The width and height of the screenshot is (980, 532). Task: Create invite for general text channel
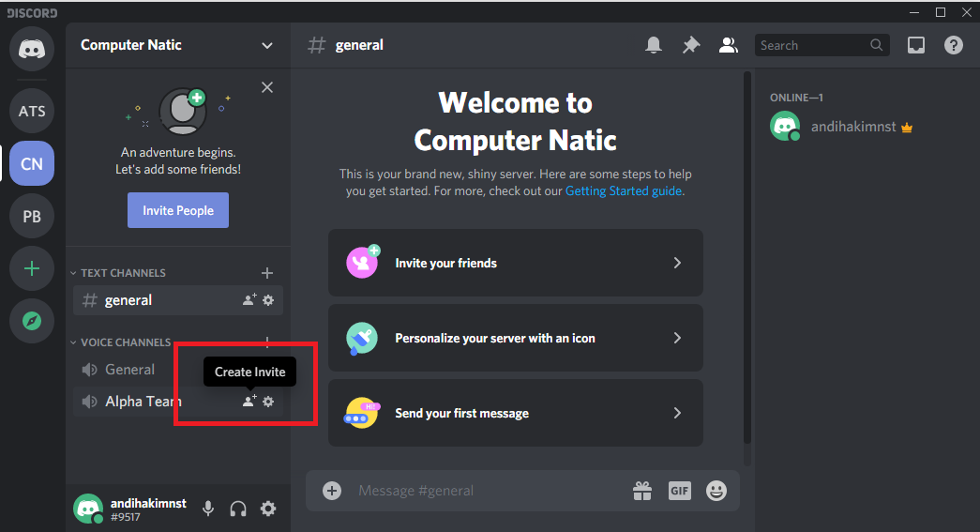[249, 300]
